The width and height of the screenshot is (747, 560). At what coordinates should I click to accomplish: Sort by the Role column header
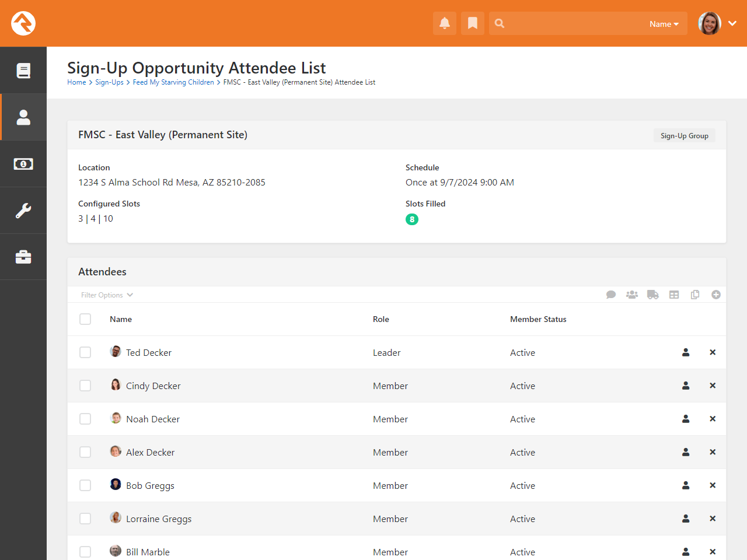click(x=381, y=319)
